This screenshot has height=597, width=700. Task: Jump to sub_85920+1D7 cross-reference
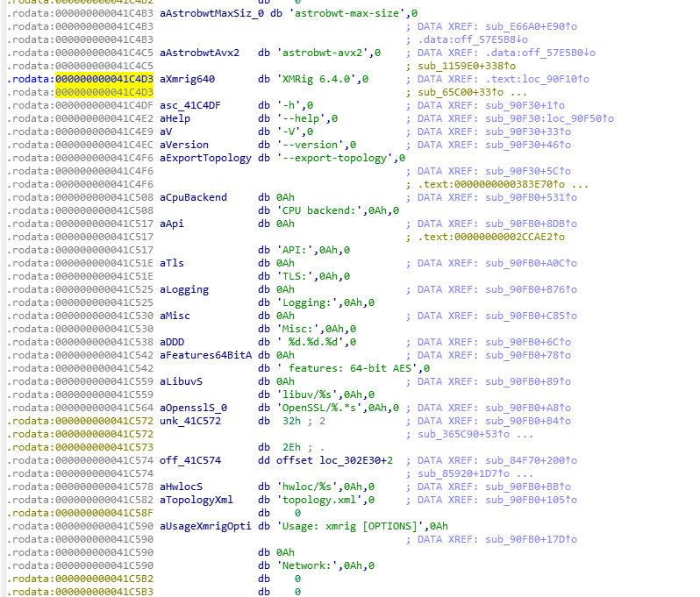pyautogui.click(x=463, y=474)
